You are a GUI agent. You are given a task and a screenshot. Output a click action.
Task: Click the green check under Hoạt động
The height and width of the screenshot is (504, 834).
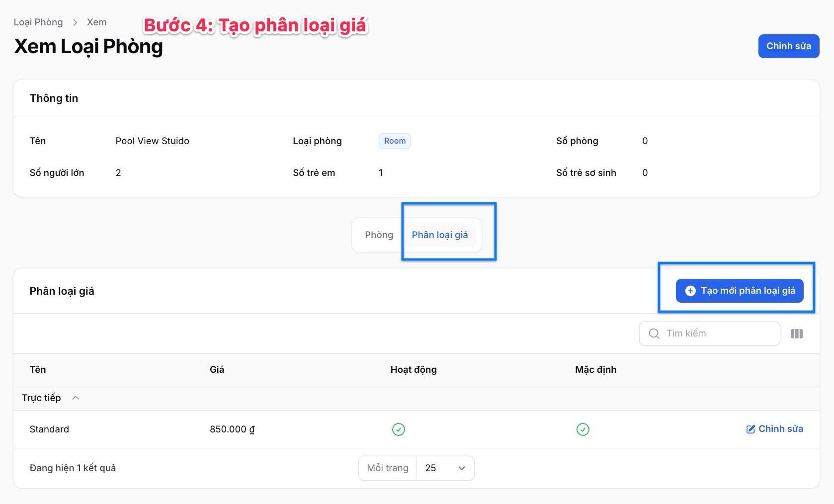[x=399, y=429]
